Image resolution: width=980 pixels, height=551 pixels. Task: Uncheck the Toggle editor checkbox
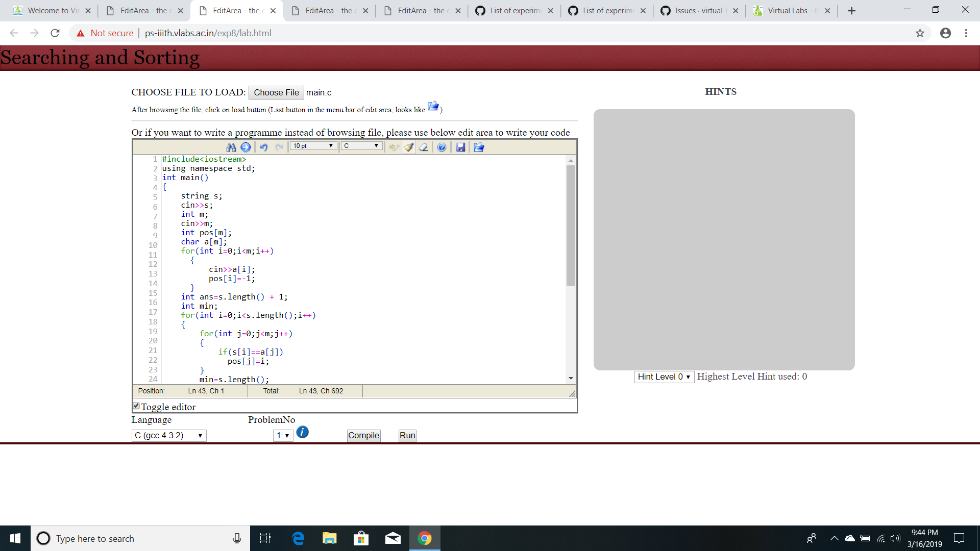(136, 405)
